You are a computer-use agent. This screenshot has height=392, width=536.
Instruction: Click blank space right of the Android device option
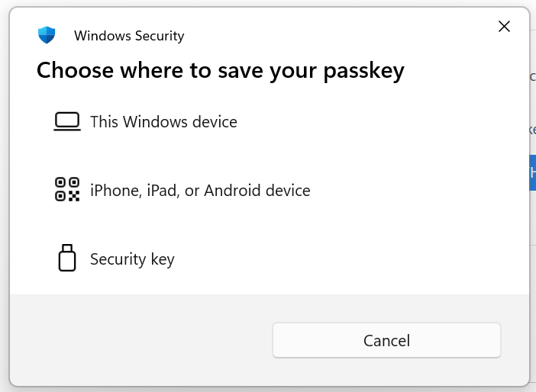pyautogui.click(x=420, y=190)
